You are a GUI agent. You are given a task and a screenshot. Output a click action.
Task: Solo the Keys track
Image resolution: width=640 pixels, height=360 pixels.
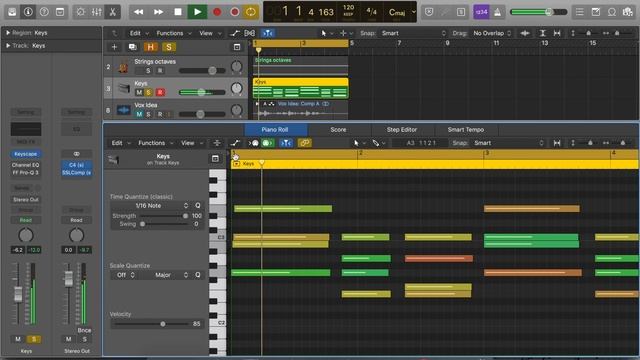(149, 93)
